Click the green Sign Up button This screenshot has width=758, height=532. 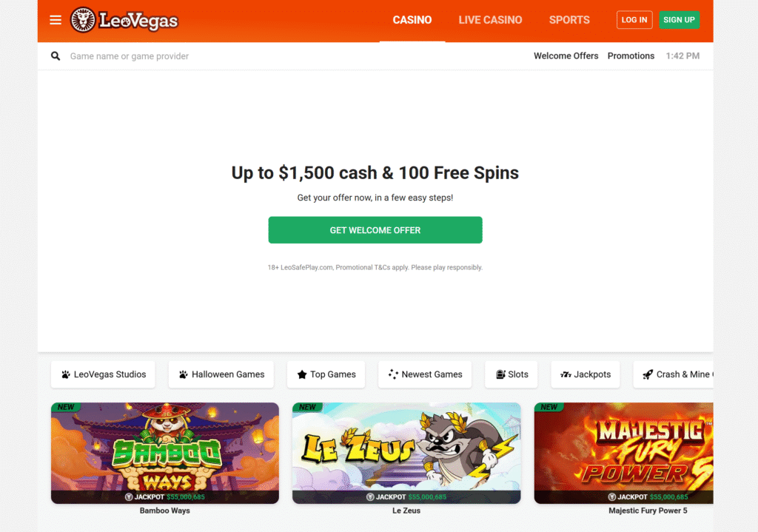coord(679,20)
